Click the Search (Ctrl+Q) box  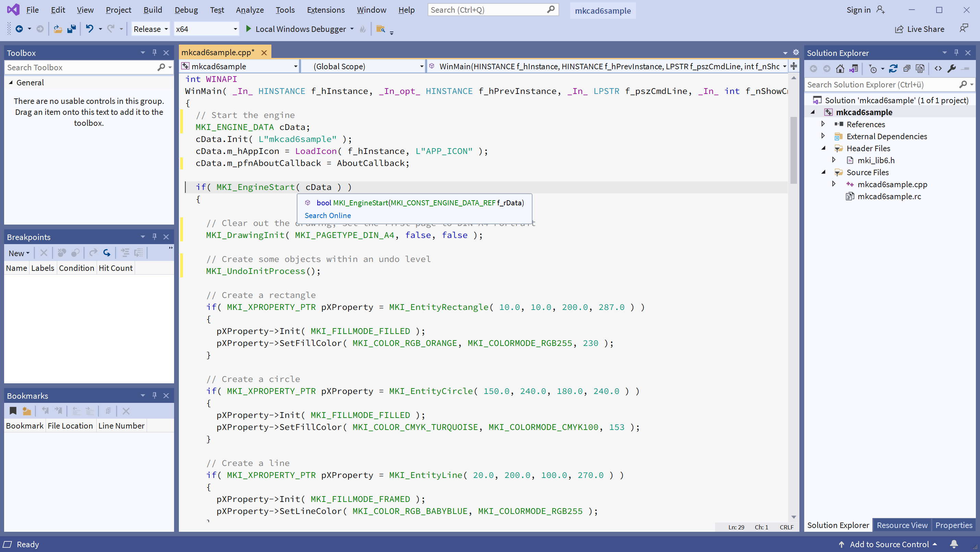click(x=493, y=10)
